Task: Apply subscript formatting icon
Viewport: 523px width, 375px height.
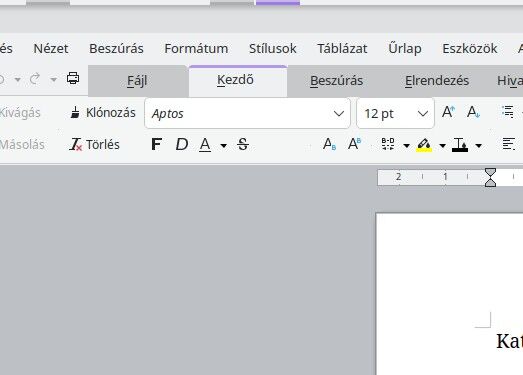Action: point(330,144)
